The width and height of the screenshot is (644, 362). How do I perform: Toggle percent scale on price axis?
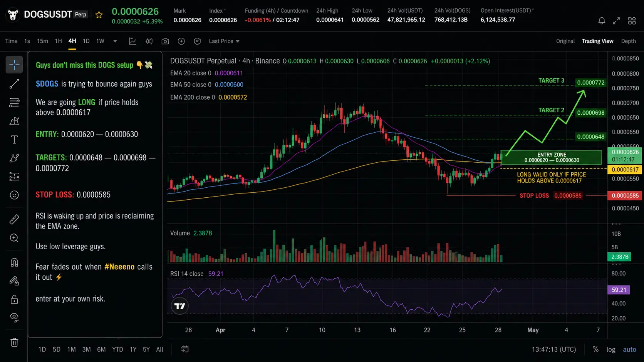(595, 349)
